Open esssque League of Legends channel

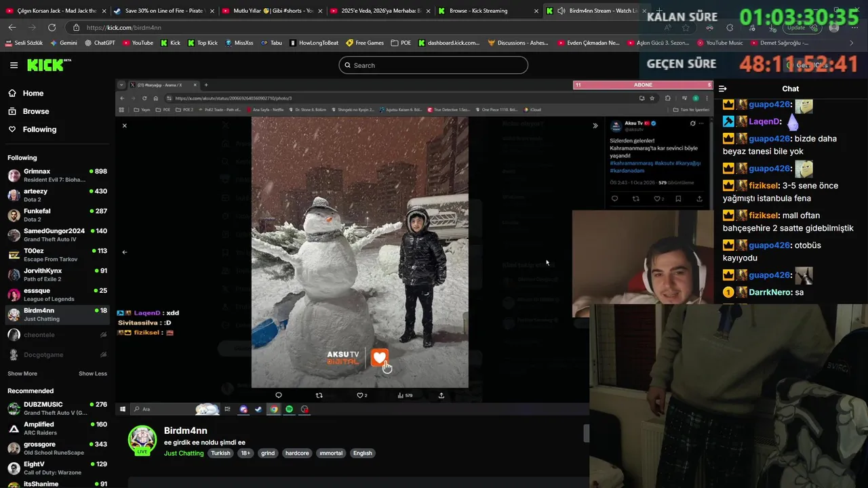coord(58,295)
